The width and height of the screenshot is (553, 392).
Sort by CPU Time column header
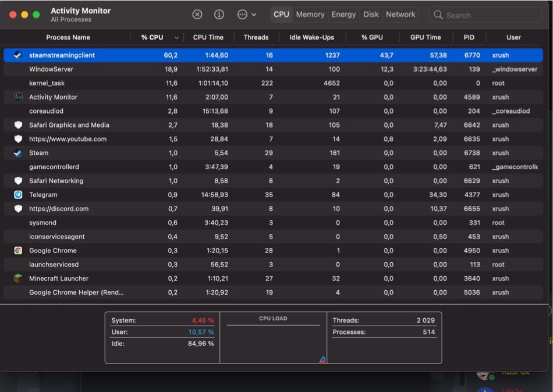tap(208, 37)
